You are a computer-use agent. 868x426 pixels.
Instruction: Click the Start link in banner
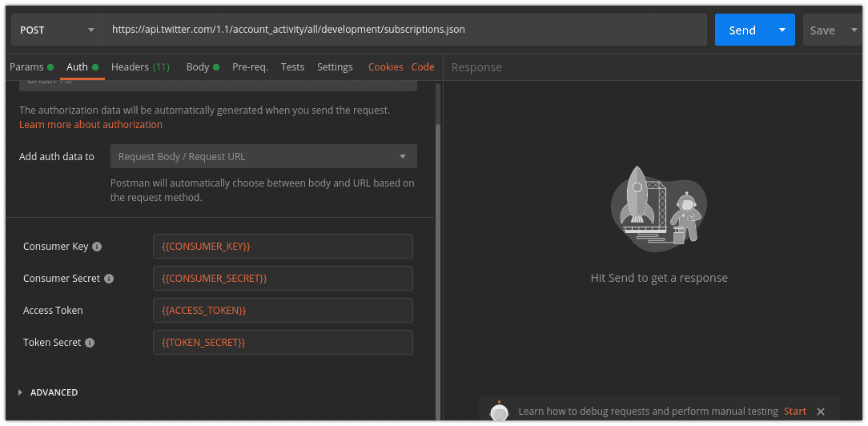tap(794, 412)
